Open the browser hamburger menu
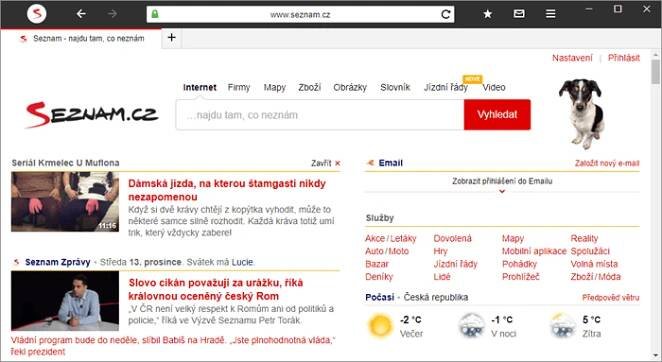This screenshot has height=362, width=662. [551, 14]
